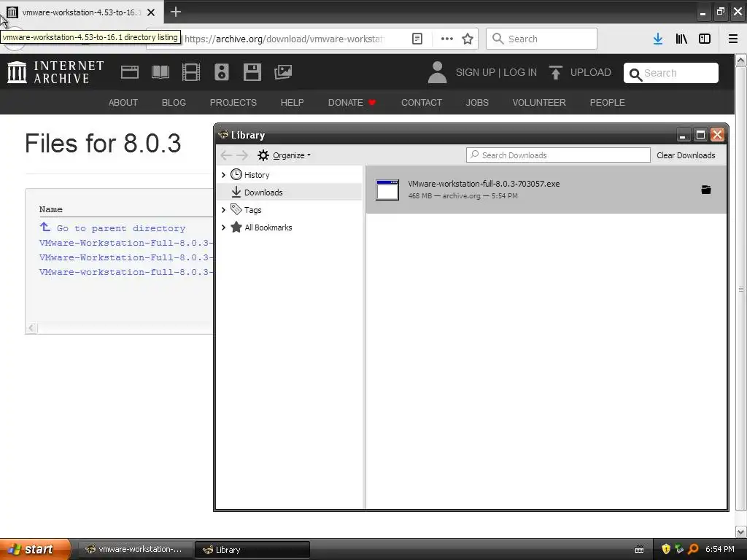Click the lowercase VMware-workstation-full-8.0.3 file link
747x560 pixels.
(x=125, y=272)
